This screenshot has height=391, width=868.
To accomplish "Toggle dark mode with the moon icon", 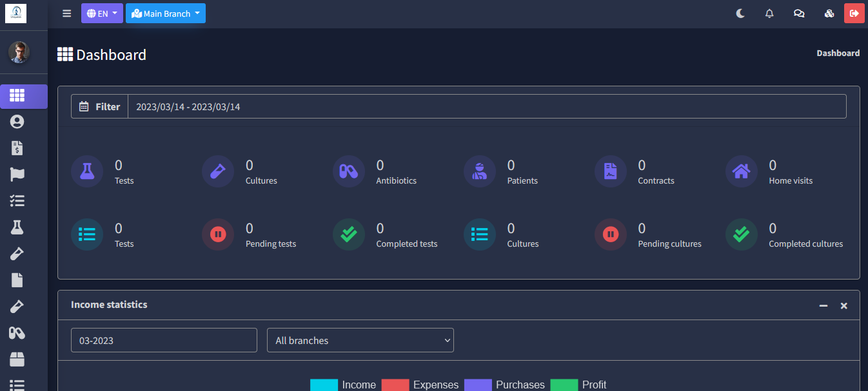I will point(740,14).
